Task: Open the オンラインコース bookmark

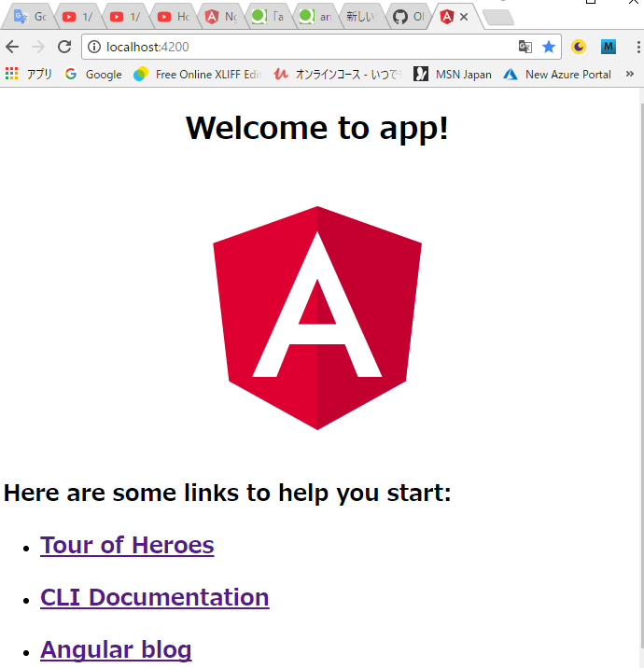Action: [338, 74]
